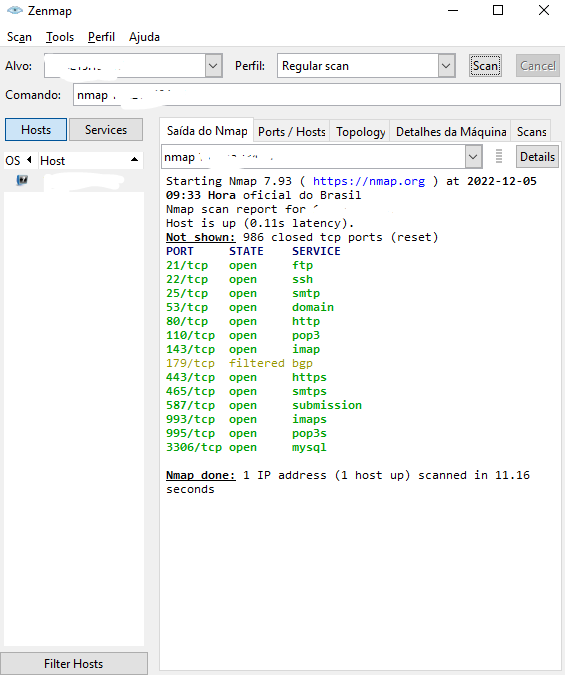Click the SERVICE column heading in output
565x675 pixels.
click(x=316, y=251)
